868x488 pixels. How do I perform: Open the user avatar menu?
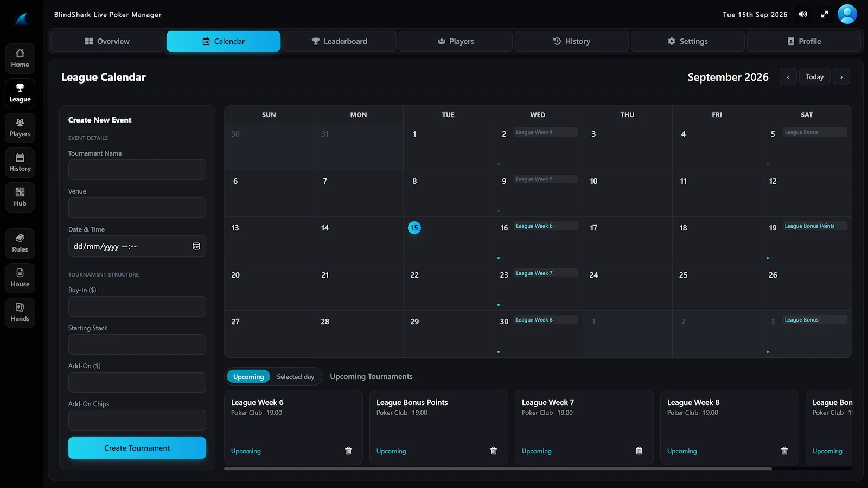[847, 14]
